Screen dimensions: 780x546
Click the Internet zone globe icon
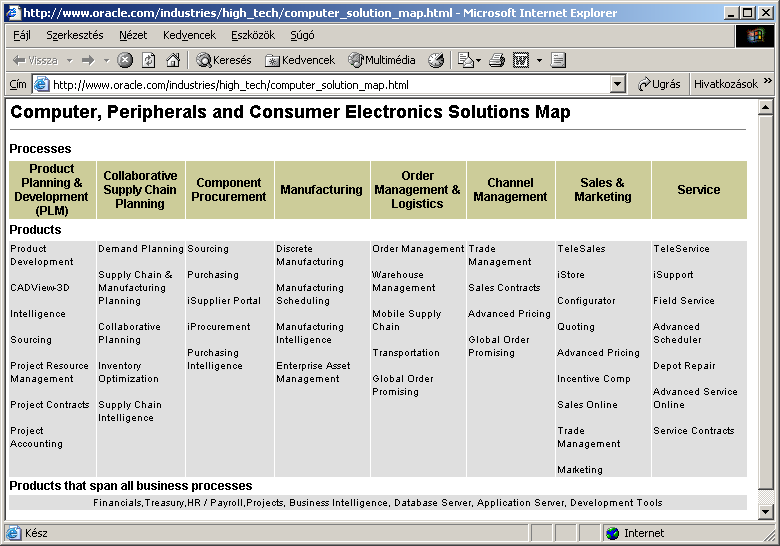click(x=612, y=533)
